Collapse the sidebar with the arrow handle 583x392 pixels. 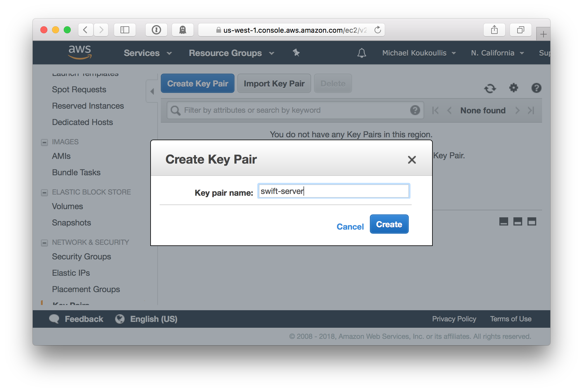tap(152, 91)
